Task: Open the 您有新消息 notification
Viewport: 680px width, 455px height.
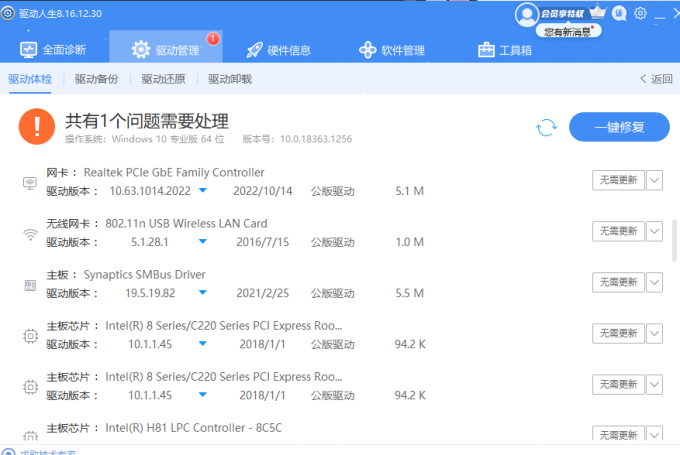Action: click(568, 31)
